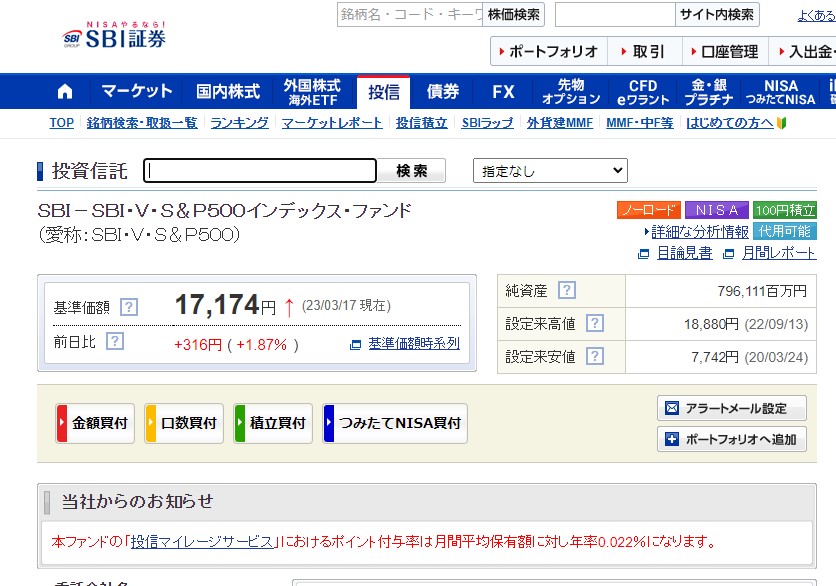Viewport: 836px width, 586px height.
Task: Click the 口数買付 button
Action: pyautogui.click(x=184, y=423)
